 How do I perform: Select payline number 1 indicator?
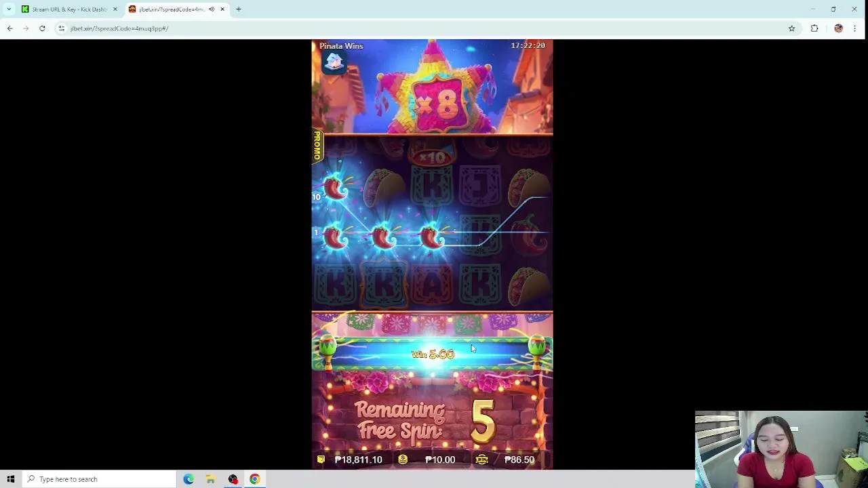click(315, 232)
